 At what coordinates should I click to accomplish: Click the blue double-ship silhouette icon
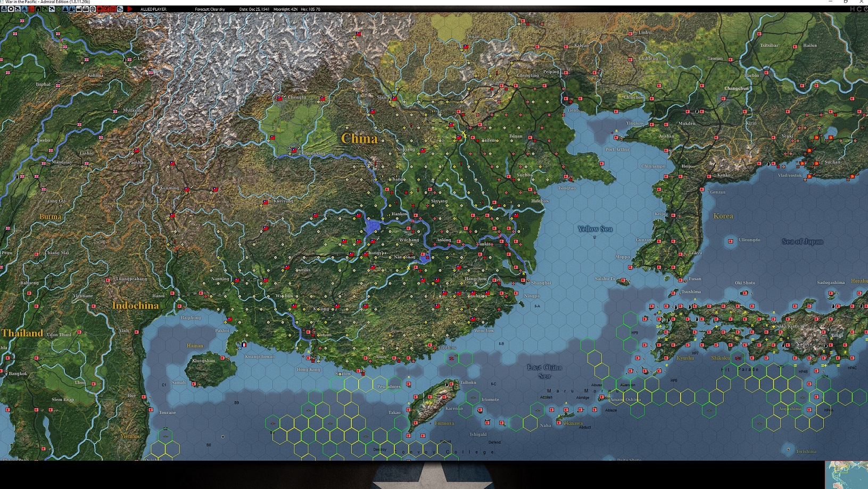click(72, 9)
